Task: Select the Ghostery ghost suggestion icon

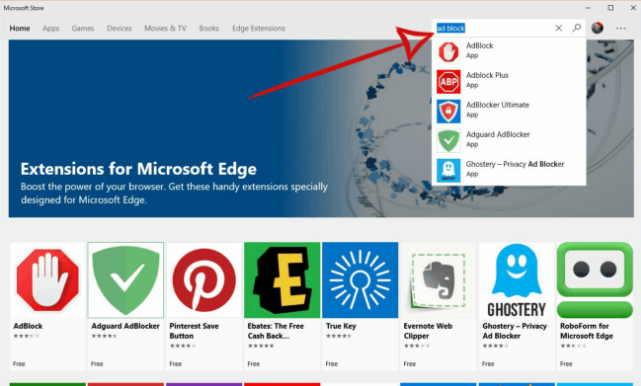Action: coord(448,170)
